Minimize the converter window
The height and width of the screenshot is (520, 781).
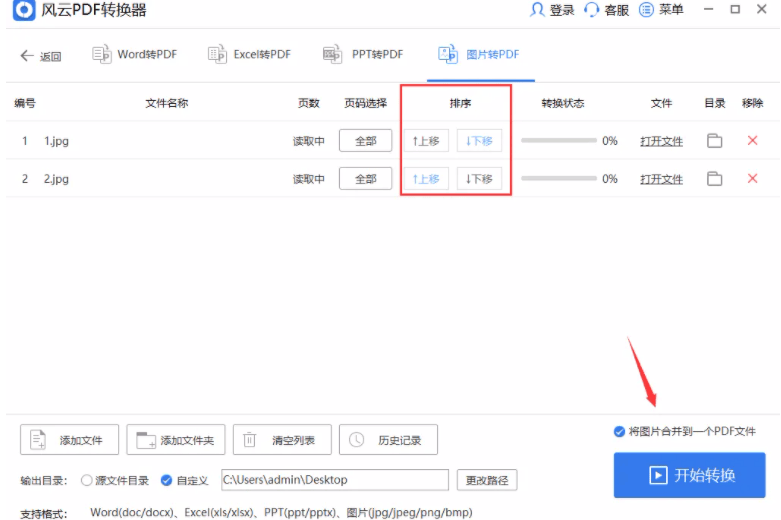(709, 9)
